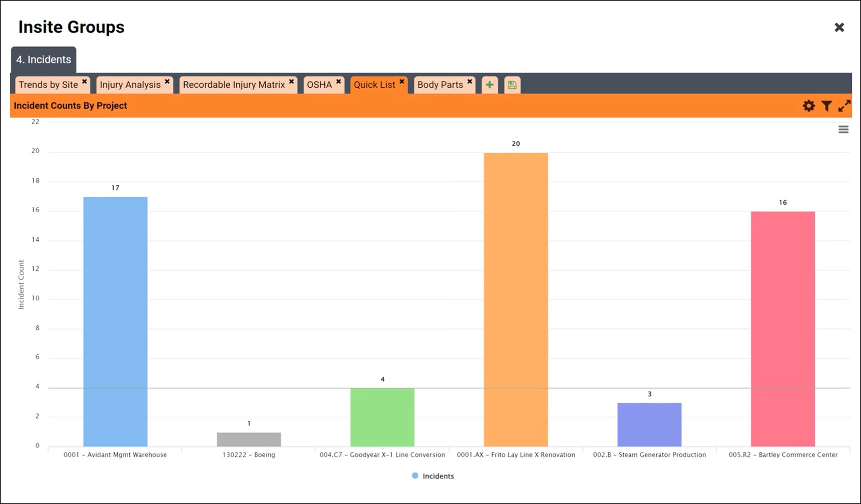Click the green save layout icon

tap(512, 85)
